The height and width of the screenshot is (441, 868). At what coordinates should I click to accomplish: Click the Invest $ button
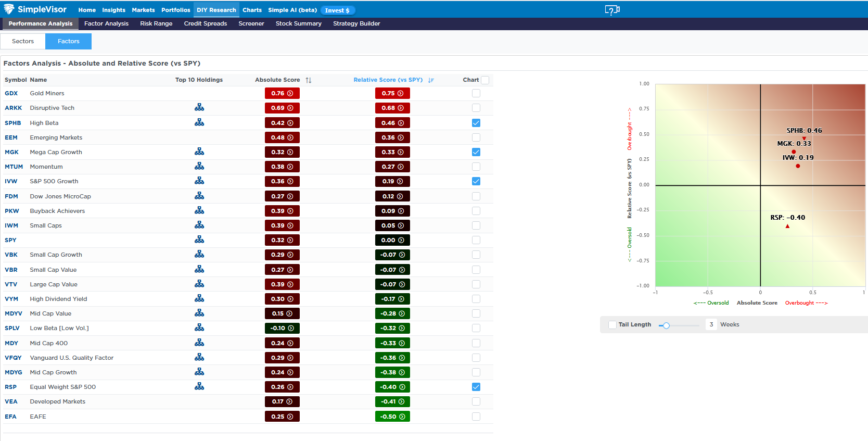point(337,10)
